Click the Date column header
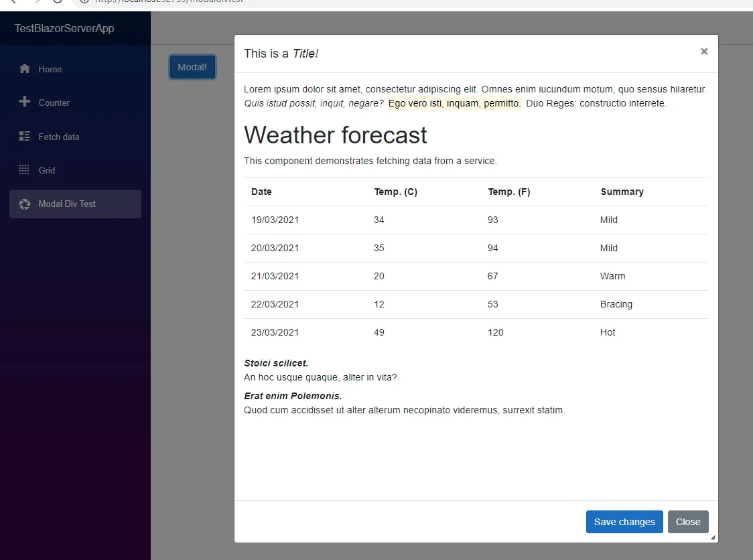Viewport: 753px width, 560px height. [x=261, y=192]
